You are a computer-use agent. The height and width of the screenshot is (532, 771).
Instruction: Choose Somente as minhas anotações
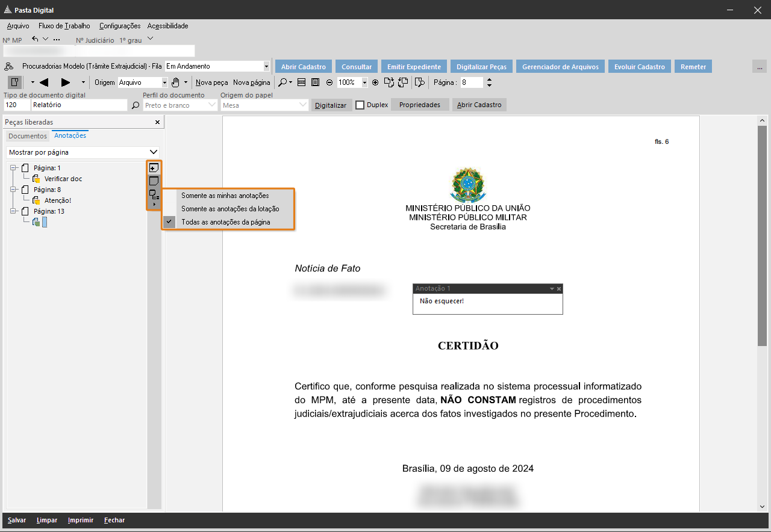point(225,196)
